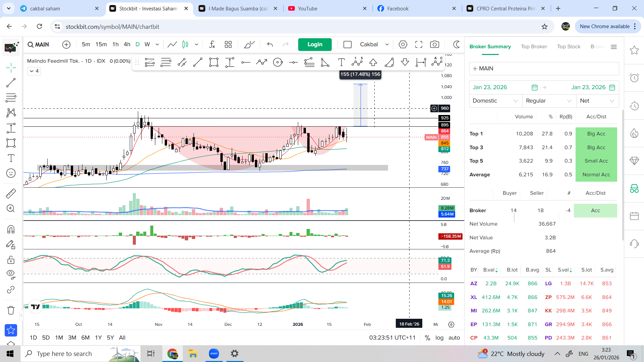The width and height of the screenshot is (644, 362).
Task: Click the undo arrow icon
Action: click(270, 44)
